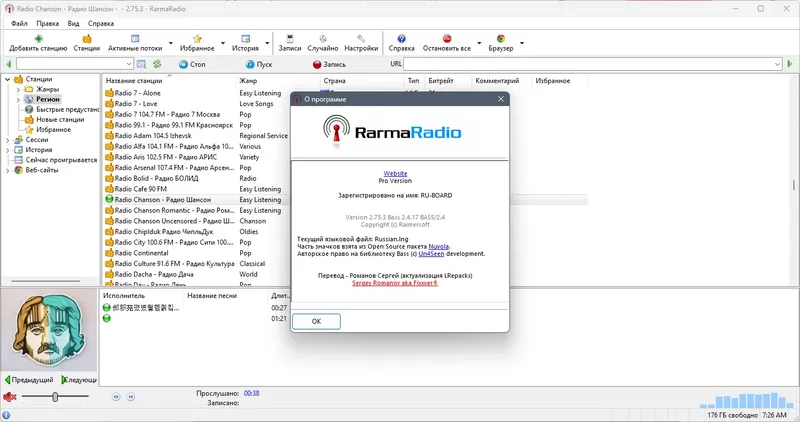Start playback with Пуск button
The width and height of the screenshot is (800, 422).
pos(259,64)
